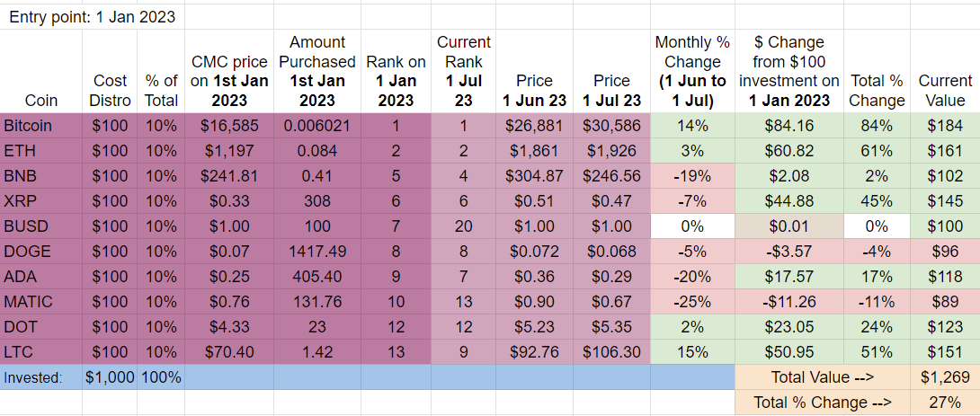Image resolution: width=980 pixels, height=416 pixels.
Task: Select the Invested $1,000 cell
Action: 110,377
